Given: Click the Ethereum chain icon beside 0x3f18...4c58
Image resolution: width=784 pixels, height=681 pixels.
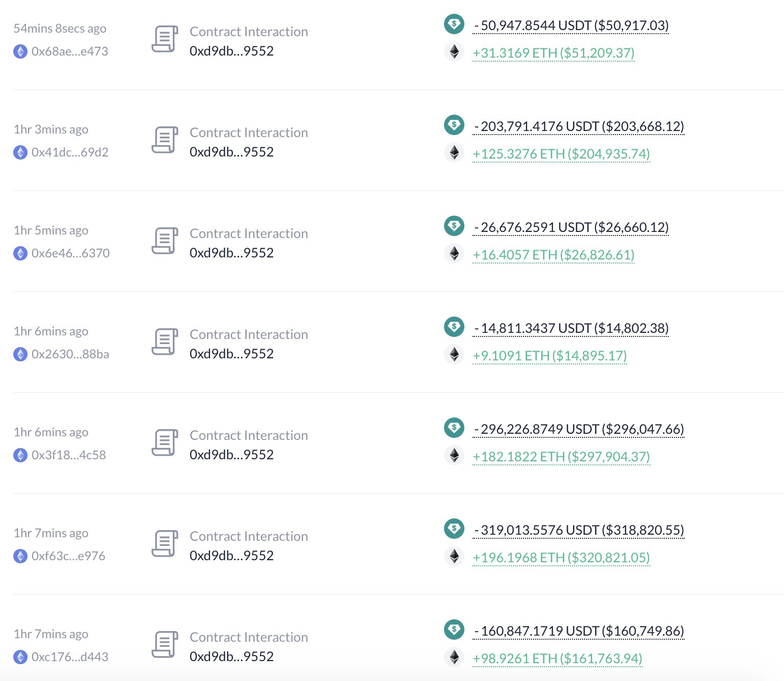Looking at the screenshot, I should [x=20, y=455].
